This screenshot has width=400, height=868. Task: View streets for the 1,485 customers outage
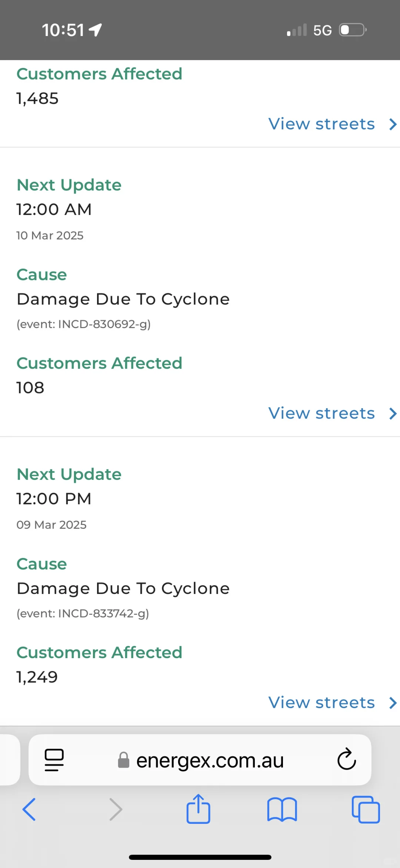click(x=321, y=124)
